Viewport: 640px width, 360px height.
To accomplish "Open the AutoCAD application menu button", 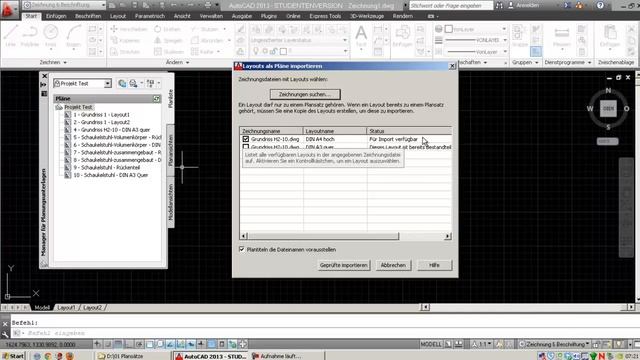I will [x=8, y=9].
